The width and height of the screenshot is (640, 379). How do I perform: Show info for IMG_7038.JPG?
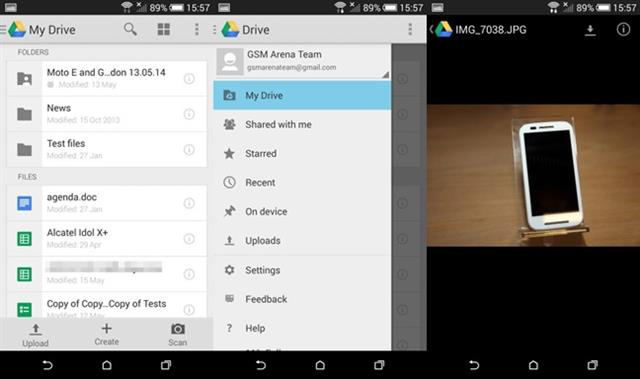tap(623, 29)
